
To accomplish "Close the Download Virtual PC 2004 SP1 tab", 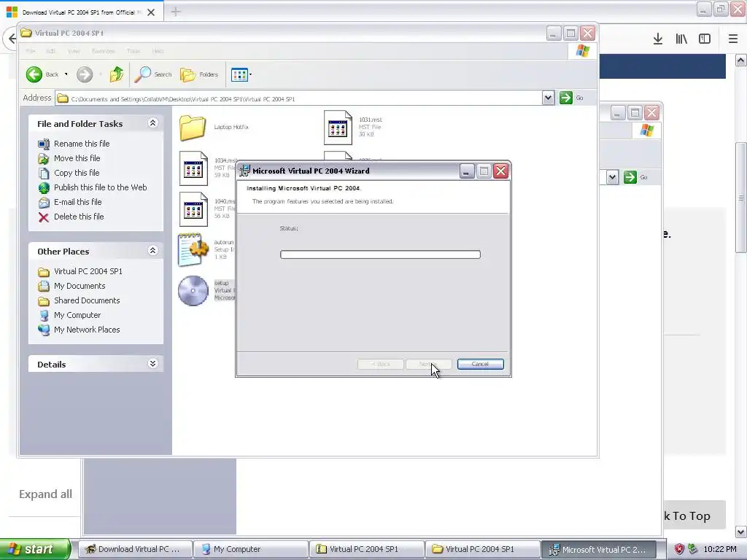I will coord(151,12).
